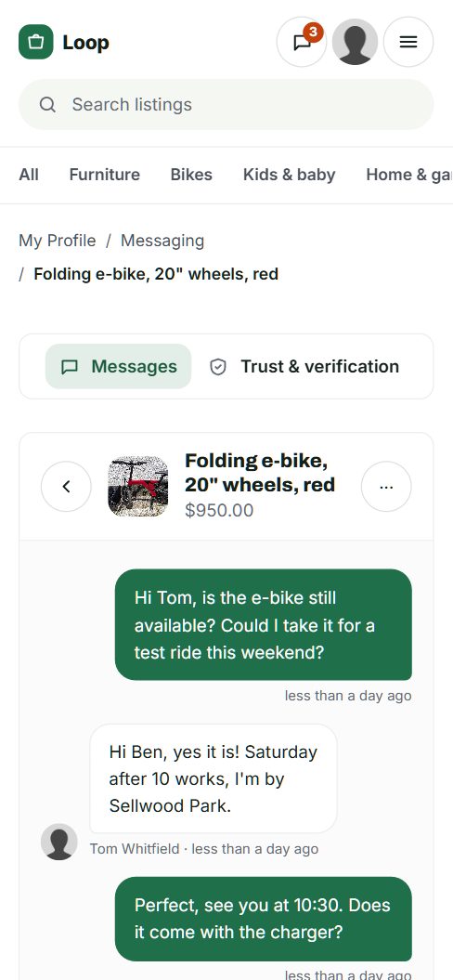Click the Folding e-bike listing title
Viewport: 453px width, 980px height.
[x=260, y=473]
